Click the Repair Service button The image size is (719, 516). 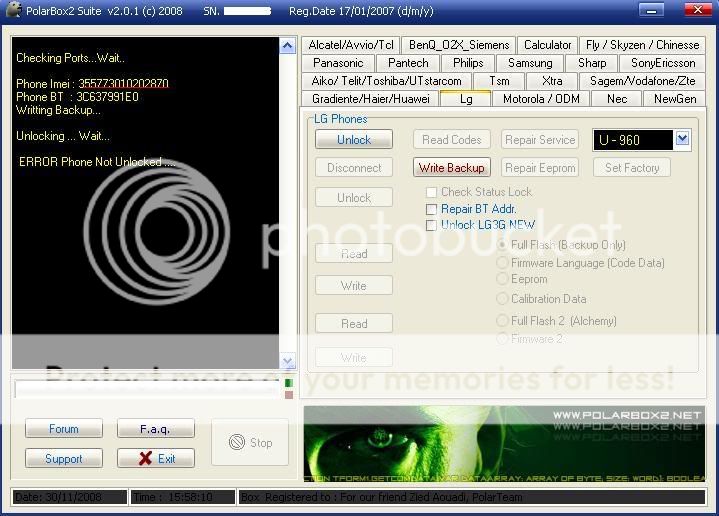540,139
